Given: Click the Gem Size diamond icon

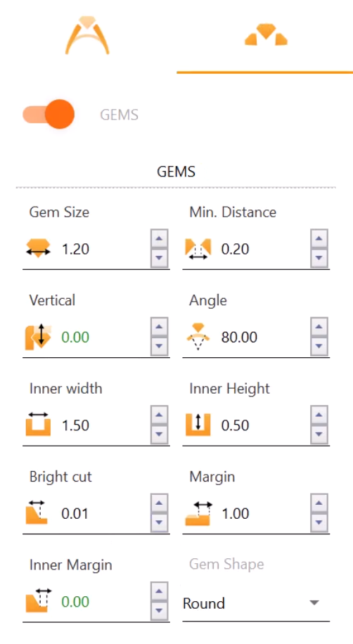Looking at the screenshot, I should coord(38,249).
